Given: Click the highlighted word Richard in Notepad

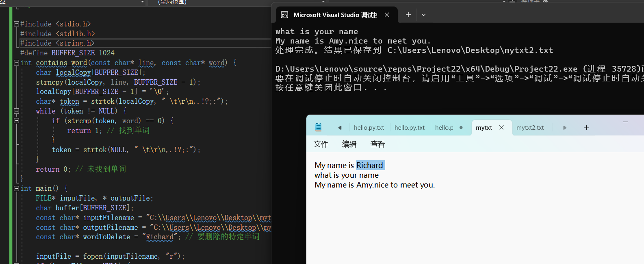Looking at the screenshot, I should (370, 165).
